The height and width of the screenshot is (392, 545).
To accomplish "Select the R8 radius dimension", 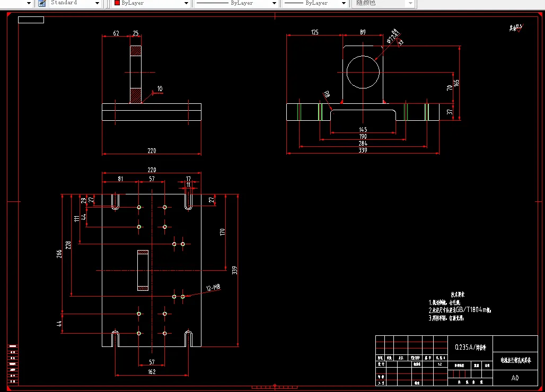I will 327,94.
